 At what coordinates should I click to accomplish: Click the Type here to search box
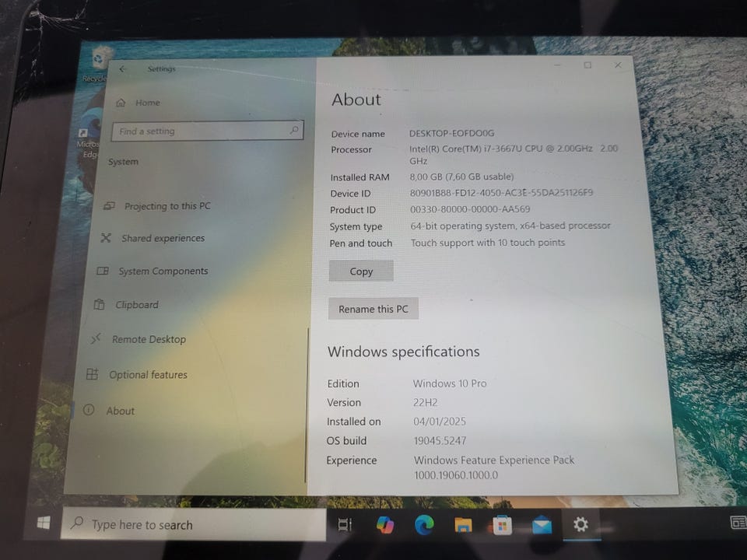(x=194, y=524)
